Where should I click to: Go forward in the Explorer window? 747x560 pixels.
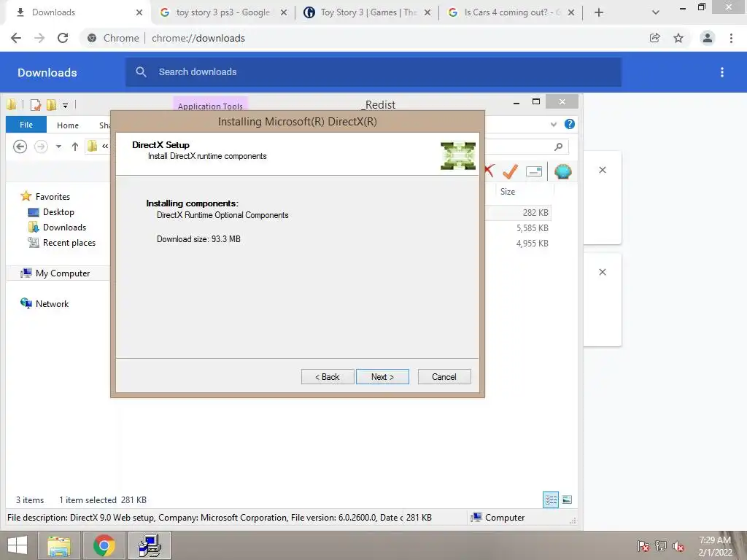41,147
